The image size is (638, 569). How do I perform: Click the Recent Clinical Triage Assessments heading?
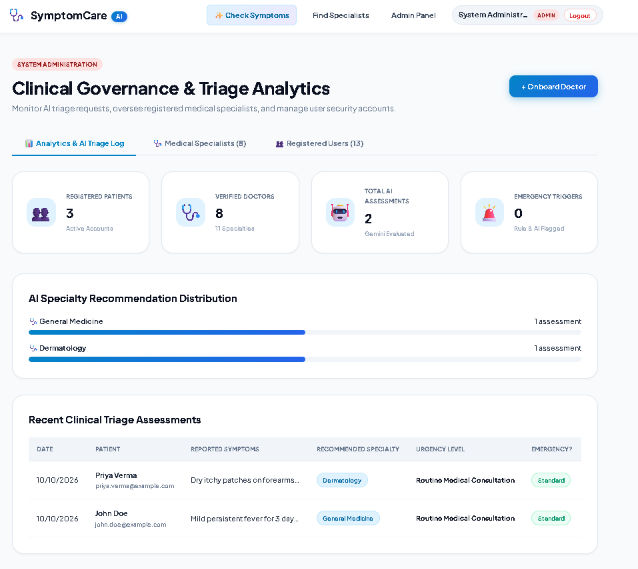pos(115,420)
